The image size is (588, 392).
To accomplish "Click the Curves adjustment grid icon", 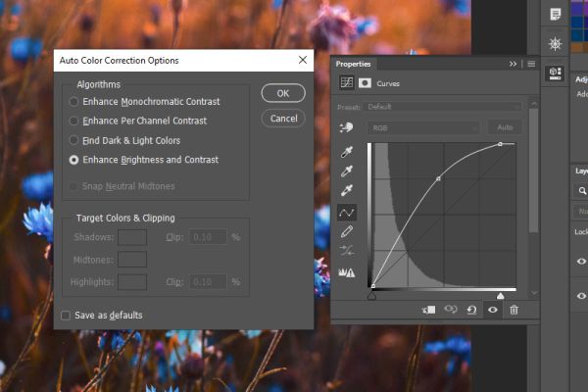I will [347, 82].
